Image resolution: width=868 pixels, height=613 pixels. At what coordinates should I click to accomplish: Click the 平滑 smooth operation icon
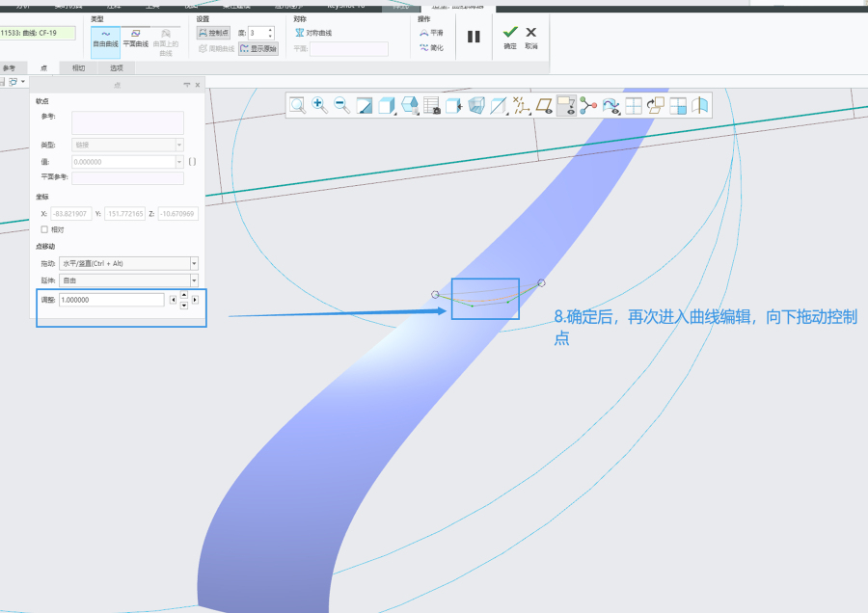430,33
